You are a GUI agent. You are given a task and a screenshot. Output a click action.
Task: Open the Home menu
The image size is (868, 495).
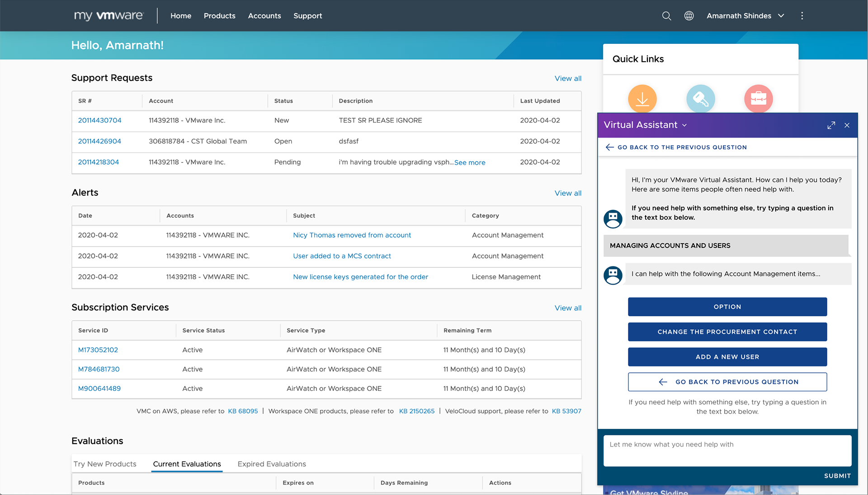coord(181,16)
